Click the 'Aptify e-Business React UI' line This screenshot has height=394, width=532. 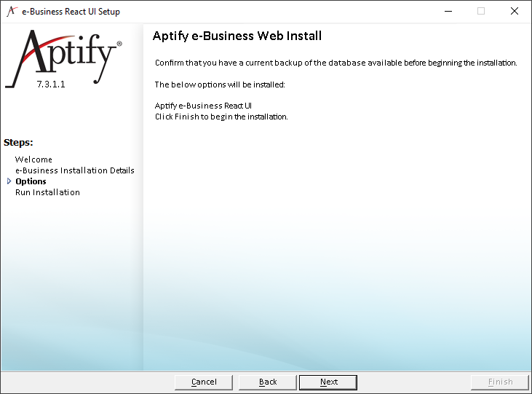pyautogui.click(x=203, y=106)
